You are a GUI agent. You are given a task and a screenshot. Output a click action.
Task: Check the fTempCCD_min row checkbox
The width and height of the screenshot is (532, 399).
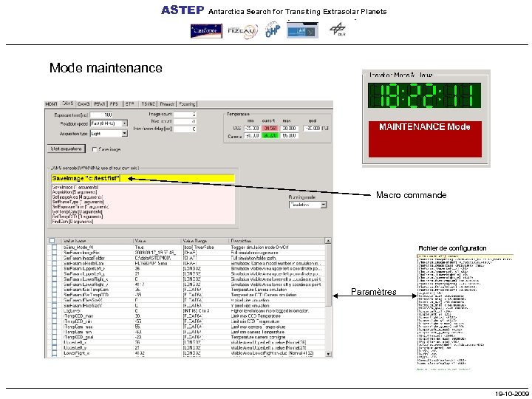coord(54,321)
